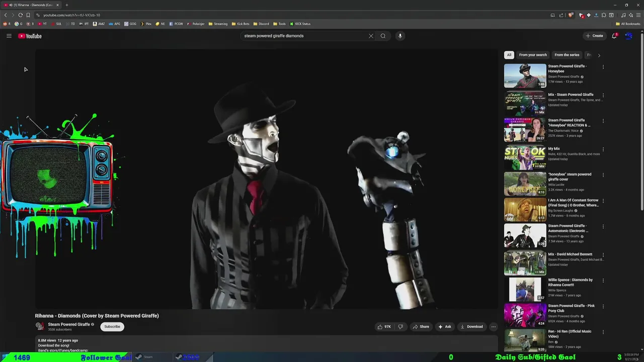
Task: Open the All Bookmarks folder
Action: click(x=628, y=24)
